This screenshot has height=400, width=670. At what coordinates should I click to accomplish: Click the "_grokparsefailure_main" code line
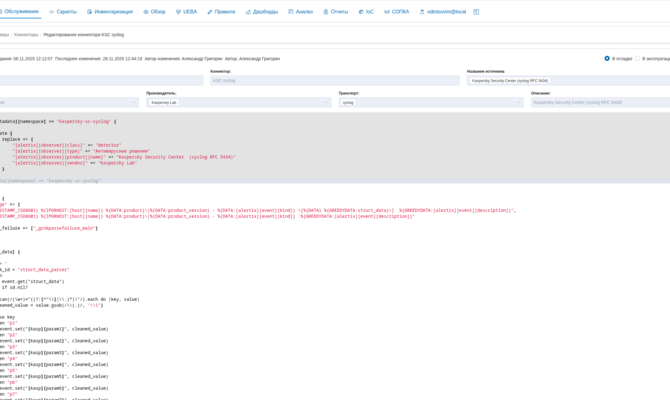coord(49,228)
